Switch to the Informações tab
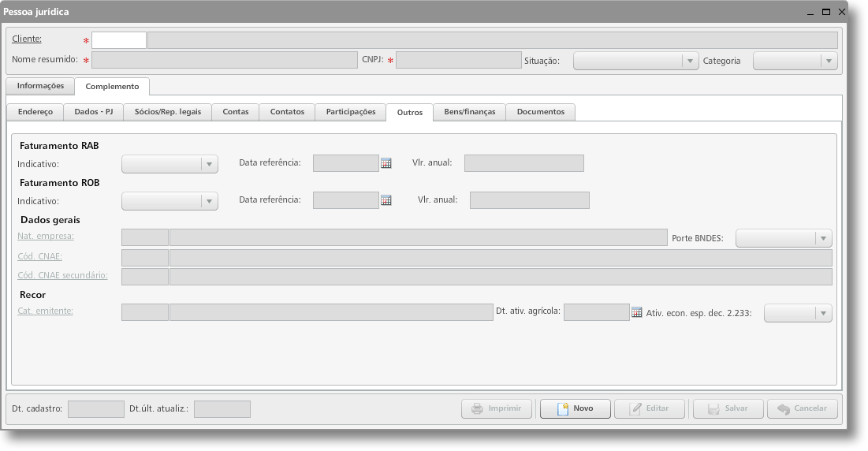This screenshot has width=868, height=451. pyautogui.click(x=40, y=86)
